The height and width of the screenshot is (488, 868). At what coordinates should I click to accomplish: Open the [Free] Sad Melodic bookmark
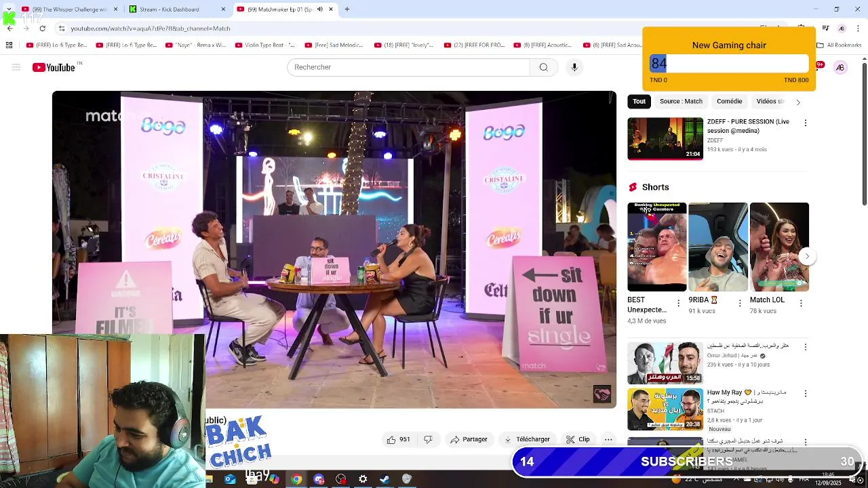tap(334, 45)
